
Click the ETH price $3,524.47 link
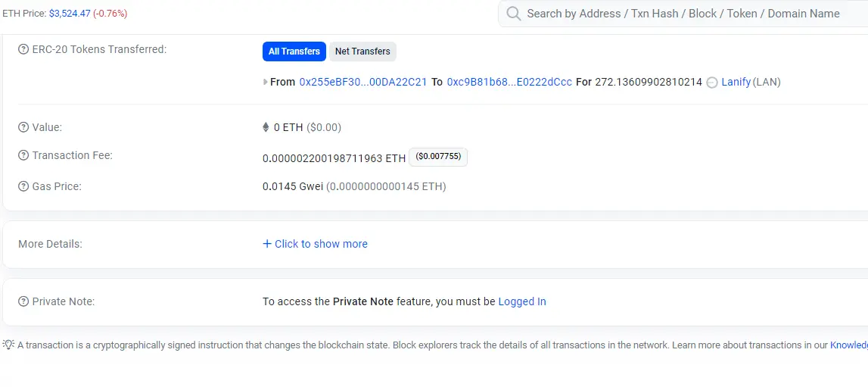70,14
